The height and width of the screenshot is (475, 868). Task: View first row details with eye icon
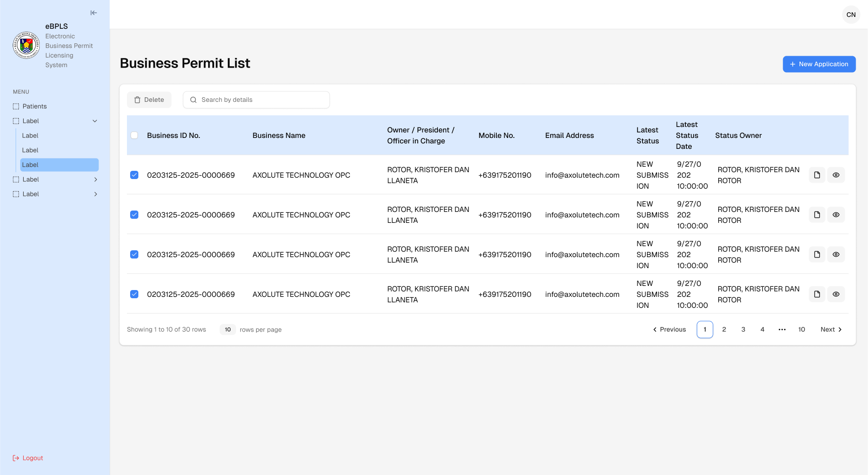(836, 175)
